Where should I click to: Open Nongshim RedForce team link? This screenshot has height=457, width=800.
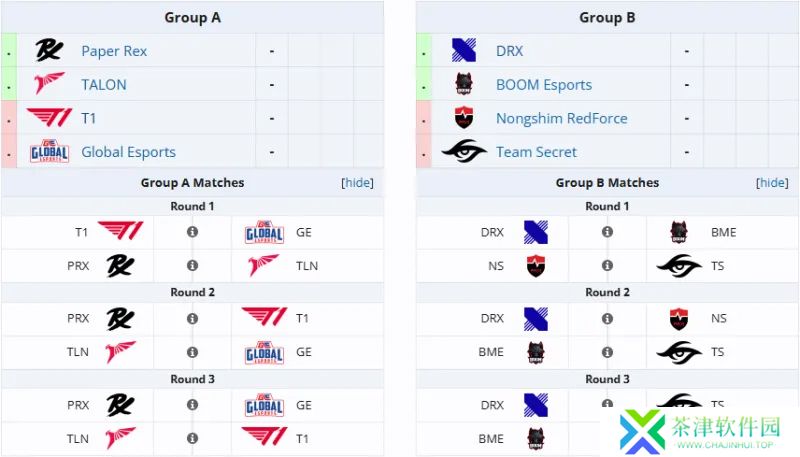click(x=562, y=118)
